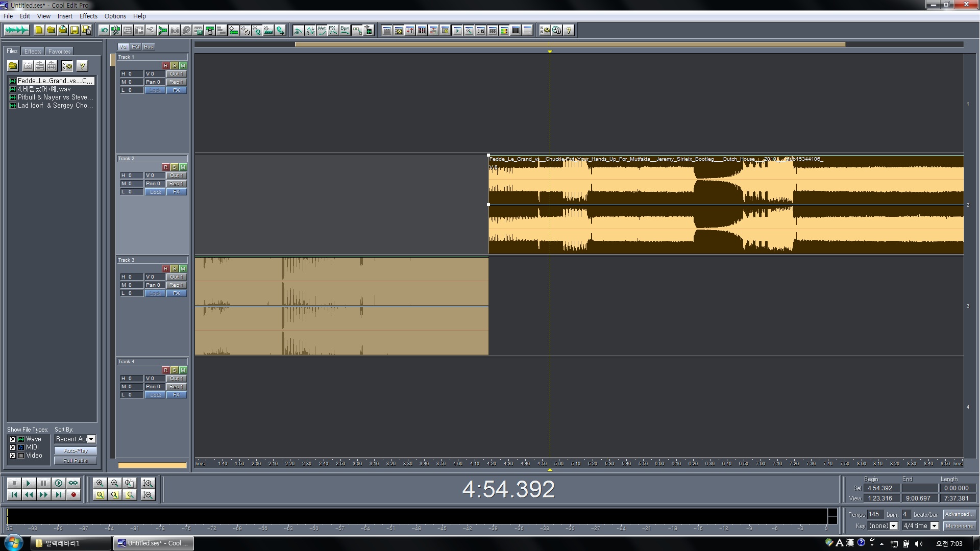Click Zoom Out horizontally magnifier
980x551 pixels.
pyautogui.click(x=115, y=483)
